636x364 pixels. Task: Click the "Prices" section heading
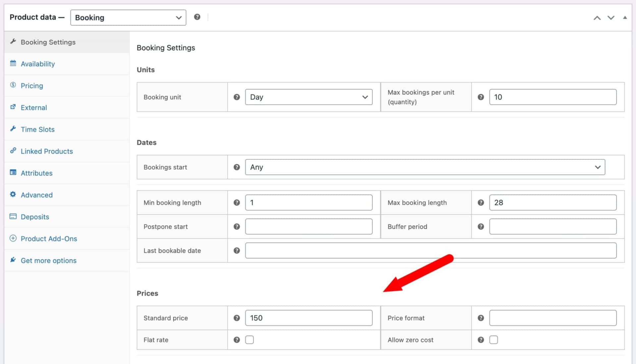(x=147, y=293)
